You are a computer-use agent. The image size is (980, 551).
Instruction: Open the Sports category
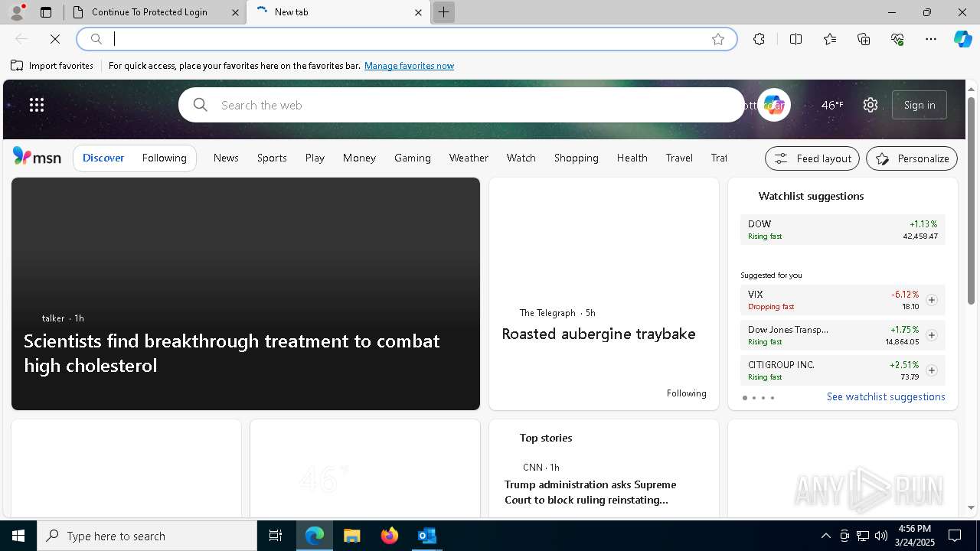coord(272,158)
